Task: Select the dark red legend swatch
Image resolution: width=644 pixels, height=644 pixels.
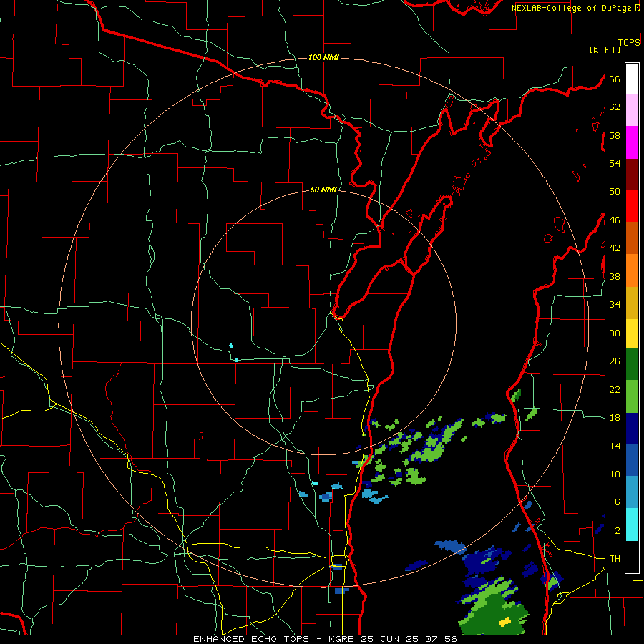Action: pos(632,175)
